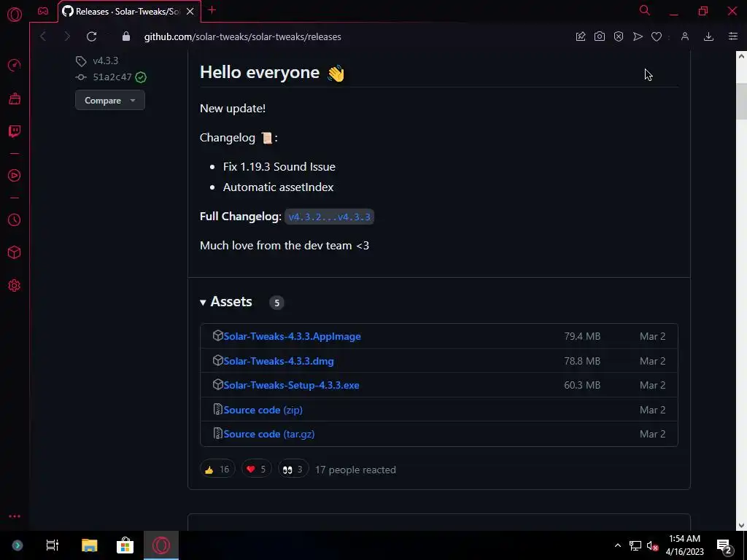Image resolution: width=747 pixels, height=560 pixels.
Task: View site security lock info
Action: pyautogui.click(x=125, y=36)
